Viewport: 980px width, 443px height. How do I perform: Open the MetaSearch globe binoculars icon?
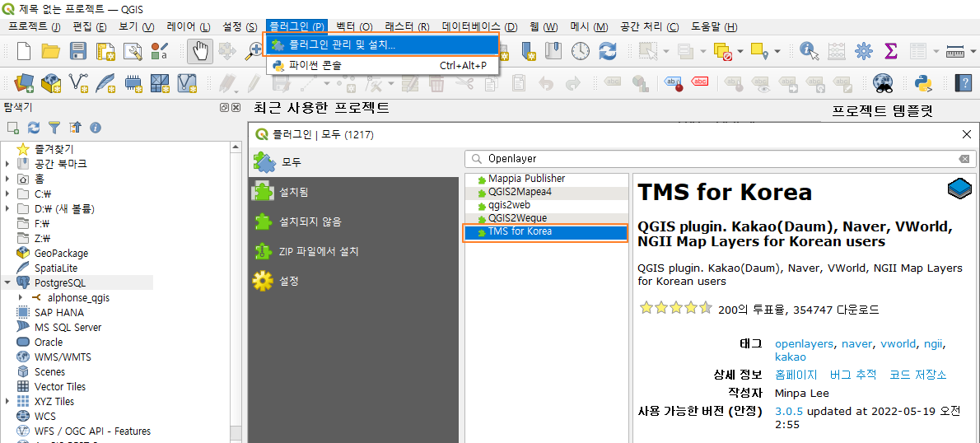[x=883, y=82]
